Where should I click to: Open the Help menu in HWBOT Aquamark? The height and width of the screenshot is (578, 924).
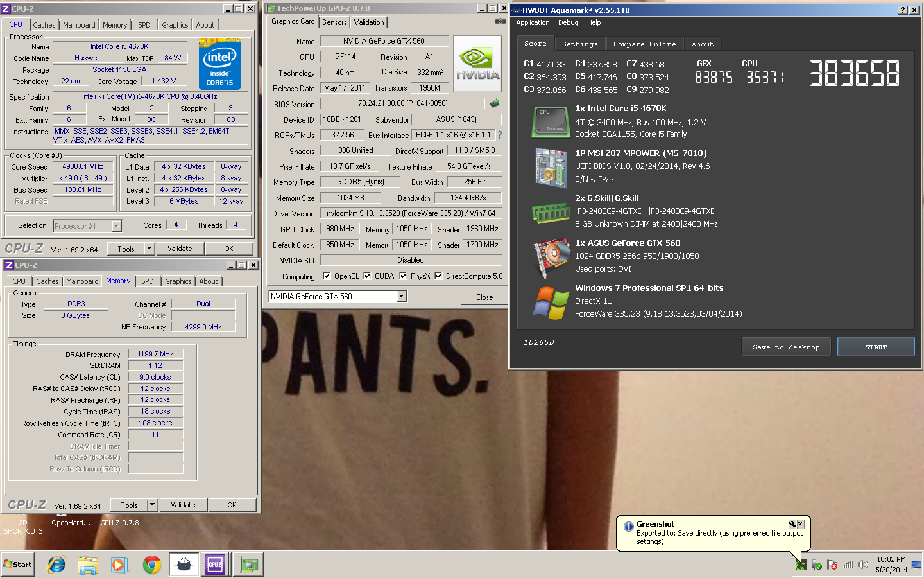click(x=594, y=22)
